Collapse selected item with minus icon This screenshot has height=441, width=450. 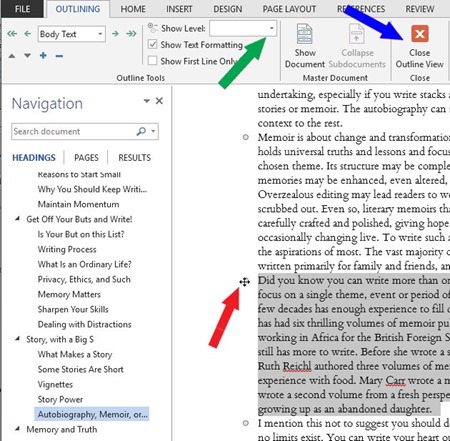pyautogui.click(x=59, y=56)
